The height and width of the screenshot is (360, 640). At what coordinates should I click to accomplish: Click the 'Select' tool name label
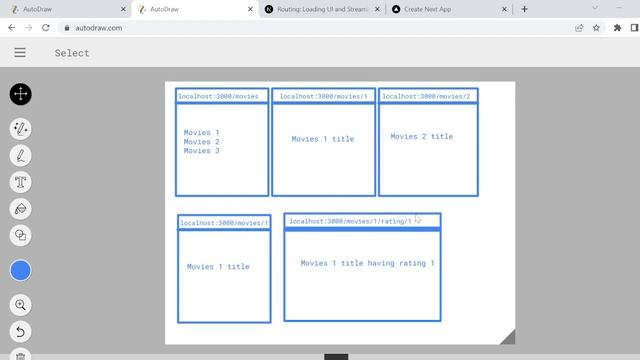pos(72,53)
